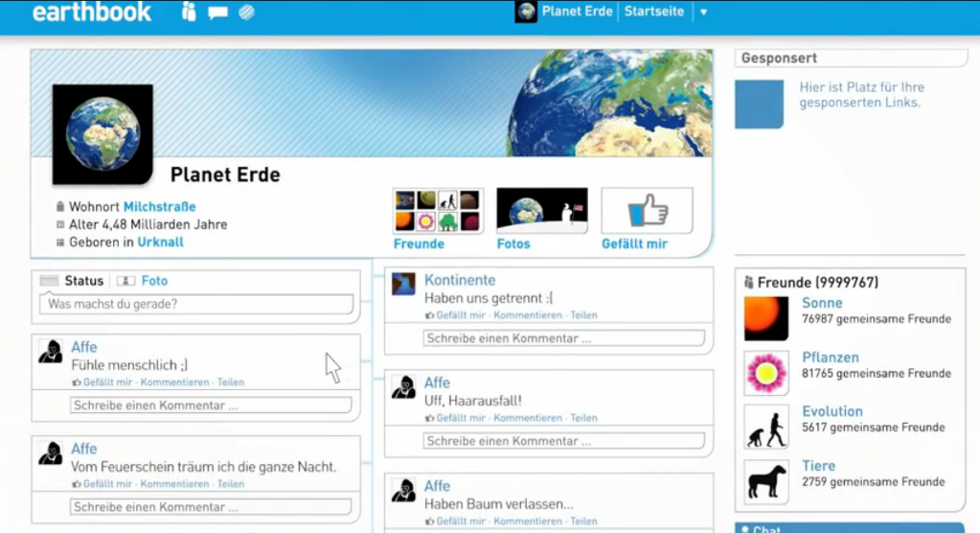This screenshot has height=533, width=980.
Task: Click Kommentieren on 'Uff, Haarausfall!' post
Action: click(x=528, y=418)
